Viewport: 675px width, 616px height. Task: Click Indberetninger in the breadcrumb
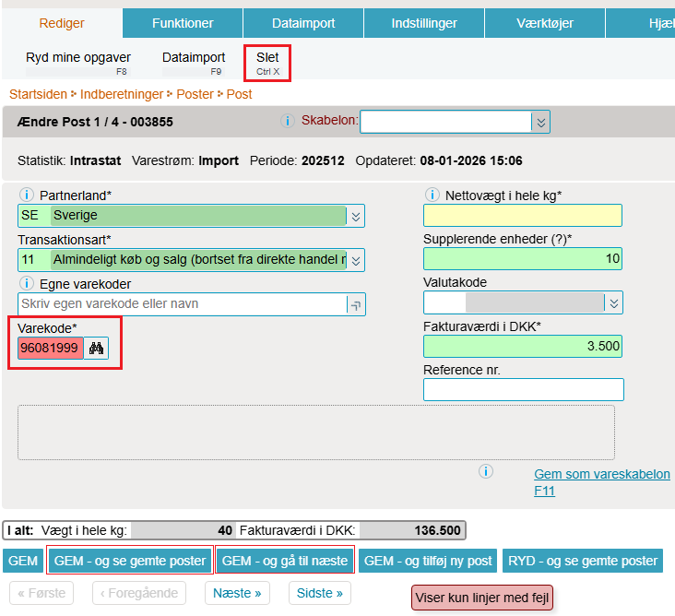point(121,94)
